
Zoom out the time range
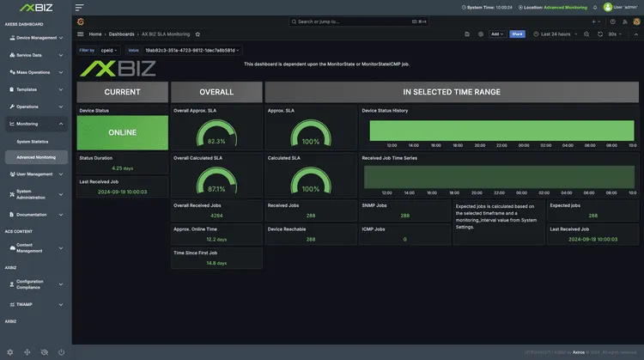tap(587, 34)
